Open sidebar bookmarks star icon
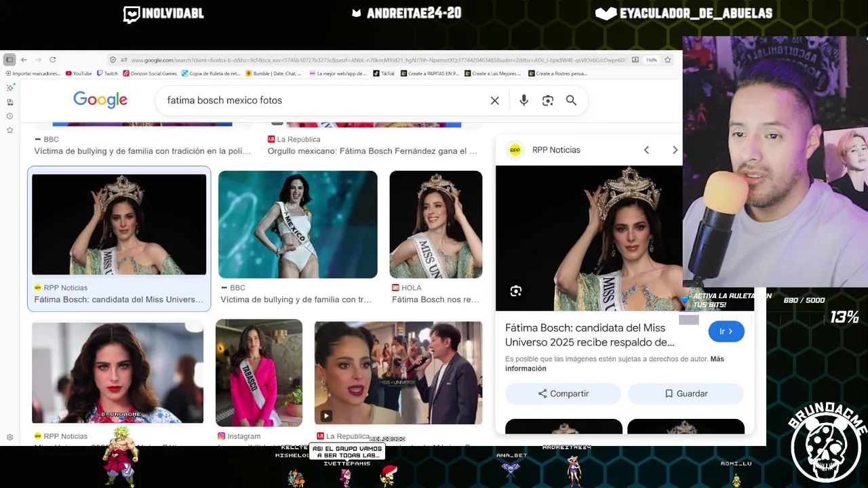868x488 pixels. 9,130
